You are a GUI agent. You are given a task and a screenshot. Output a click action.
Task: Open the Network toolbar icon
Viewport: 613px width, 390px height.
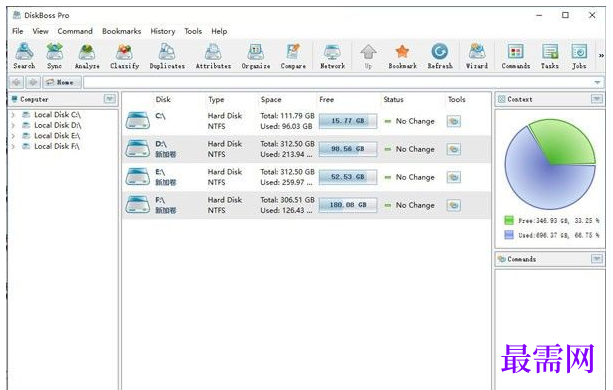(332, 56)
